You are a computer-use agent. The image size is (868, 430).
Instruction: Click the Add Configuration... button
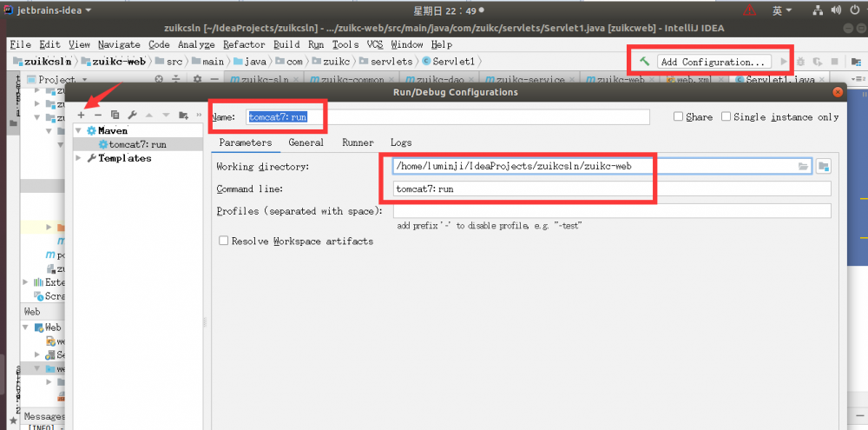pyautogui.click(x=713, y=62)
